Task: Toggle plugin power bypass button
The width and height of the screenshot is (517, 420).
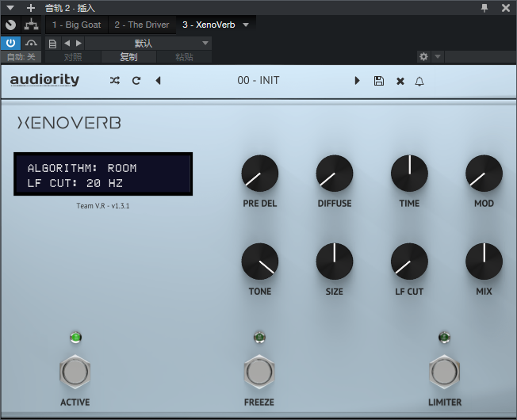Action: coord(10,43)
